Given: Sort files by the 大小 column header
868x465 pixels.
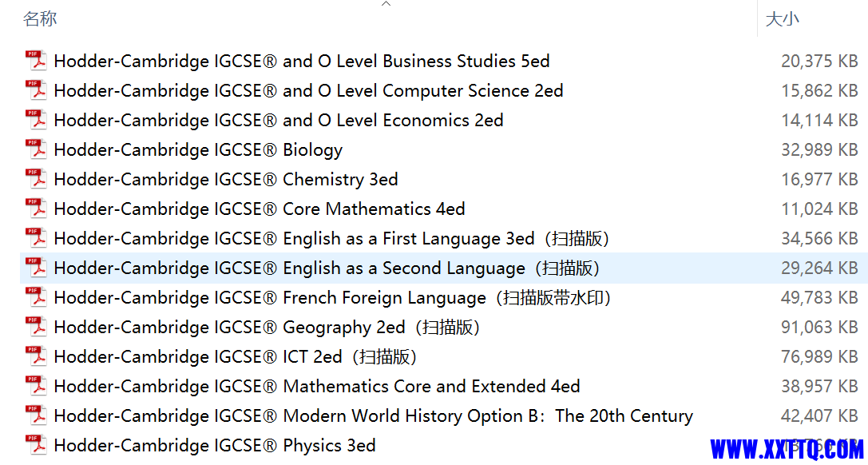Looking at the screenshot, I should click(783, 19).
